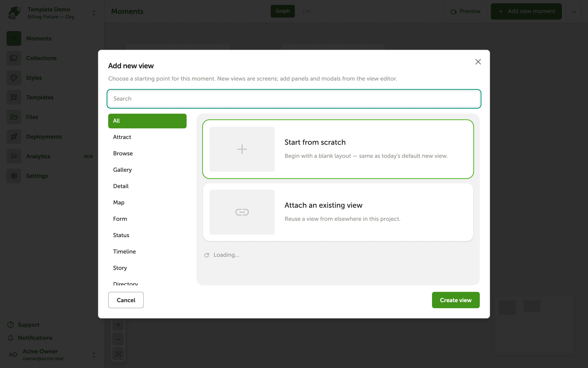Viewport: 588px width, 368px height.
Task: Open the more options ellipsis menu
Action: [574, 12]
